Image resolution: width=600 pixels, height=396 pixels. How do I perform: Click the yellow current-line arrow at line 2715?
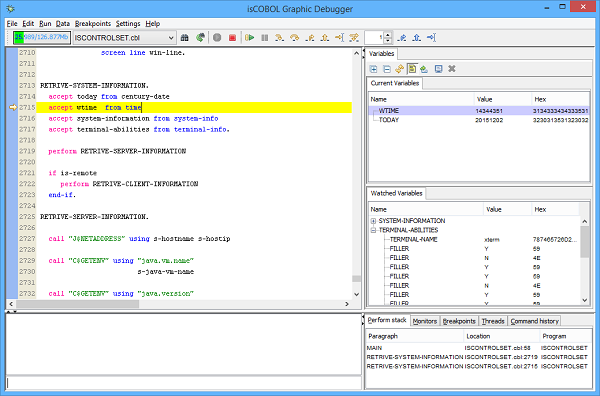click(13, 108)
